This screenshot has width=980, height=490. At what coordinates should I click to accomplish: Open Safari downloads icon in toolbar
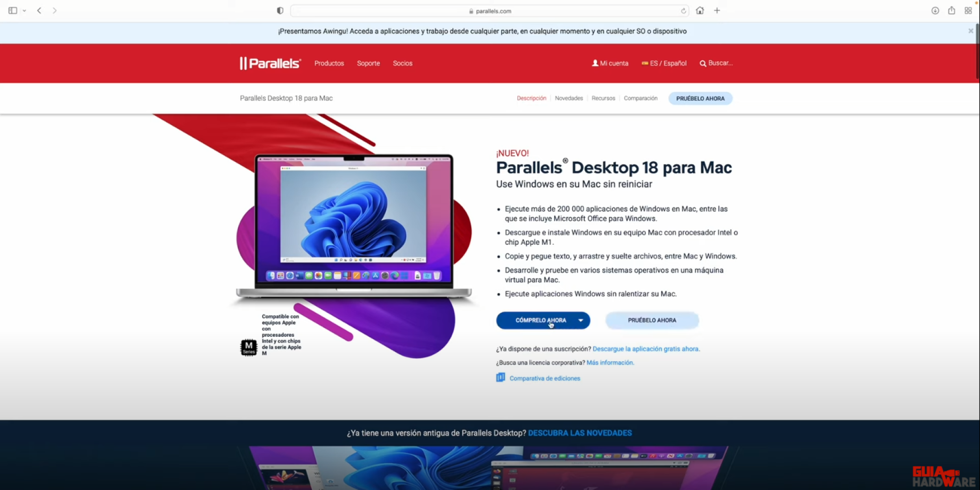935,10
